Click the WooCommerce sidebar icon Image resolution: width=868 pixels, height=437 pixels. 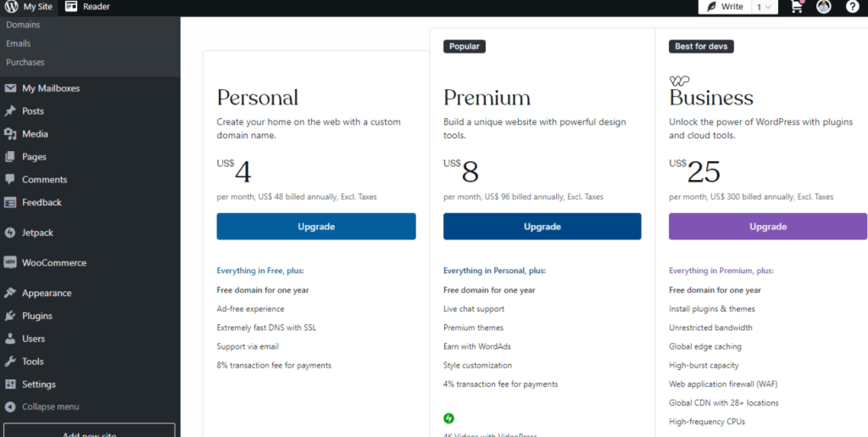click(10, 263)
